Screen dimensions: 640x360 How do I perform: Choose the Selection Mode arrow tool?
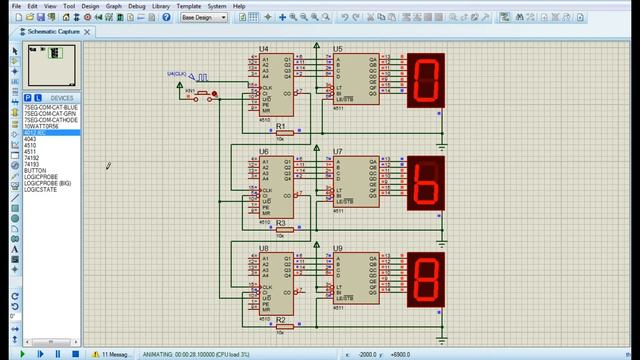click(15, 51)
